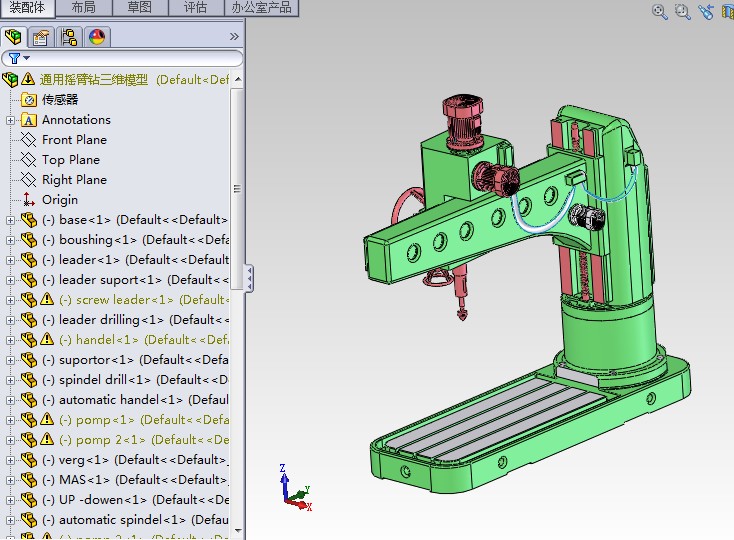
Task: Select the Front Plane in the tree
Action: (x=74, y=140)
